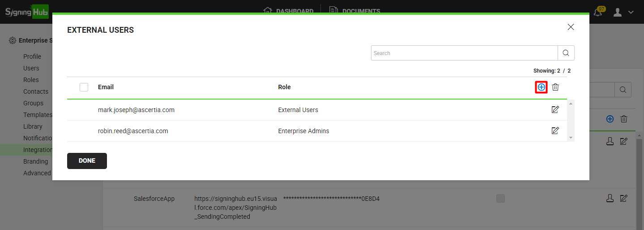This screenshot has height=230, width=644.
Task: Close the External Users dialog
Action: [571, 27]
